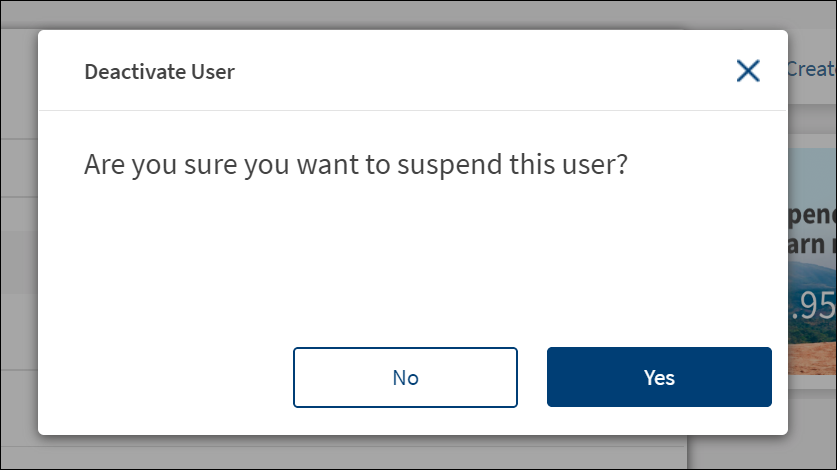Click the dimmed page area left of dialog
The width and height of the screenshot is (837, 470).
(x=18, y=250)
